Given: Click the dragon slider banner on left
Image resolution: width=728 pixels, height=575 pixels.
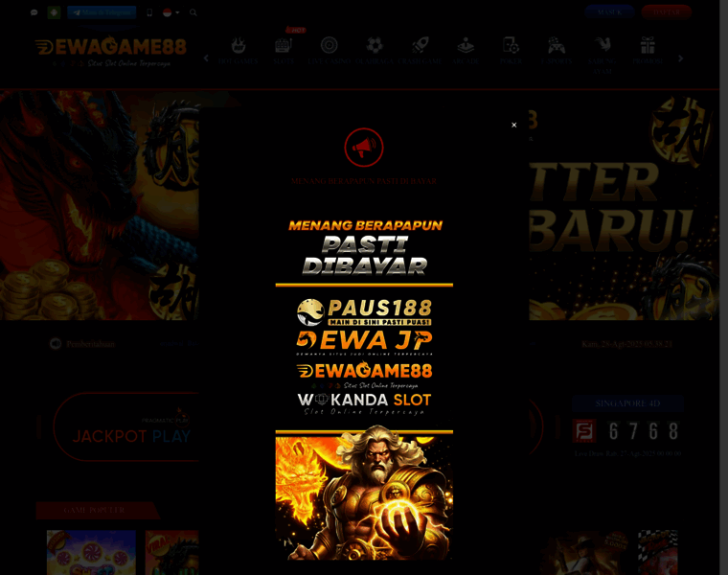Looking at the screenshot, I should (100, 205).
